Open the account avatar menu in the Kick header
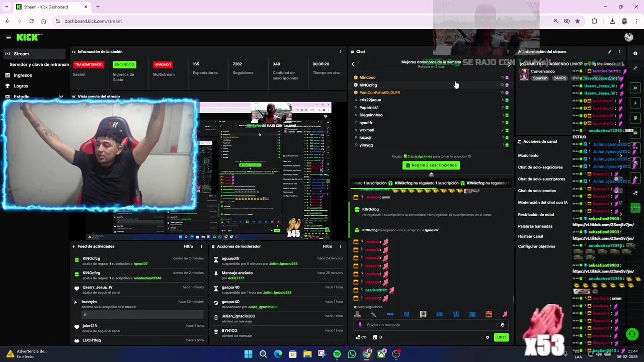The height and width of the screenshot is (362, 644). click(628, 37)
